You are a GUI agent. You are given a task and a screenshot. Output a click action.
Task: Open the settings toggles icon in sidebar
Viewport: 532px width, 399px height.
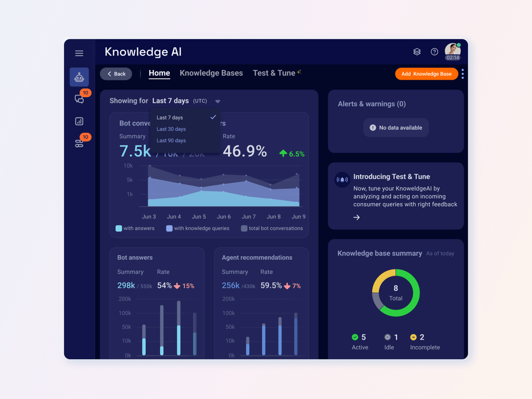[x=79, y=143]
